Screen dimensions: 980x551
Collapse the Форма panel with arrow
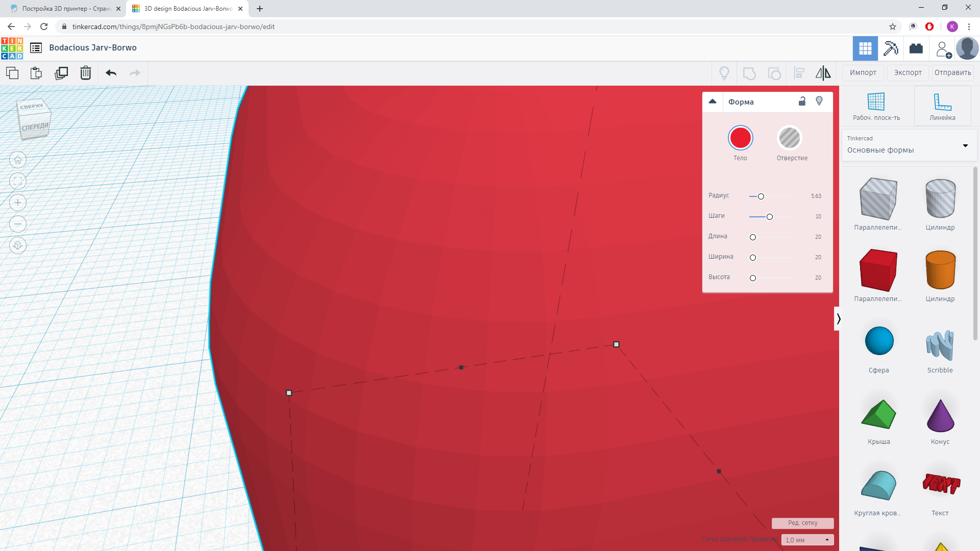[x=713, y=101]
